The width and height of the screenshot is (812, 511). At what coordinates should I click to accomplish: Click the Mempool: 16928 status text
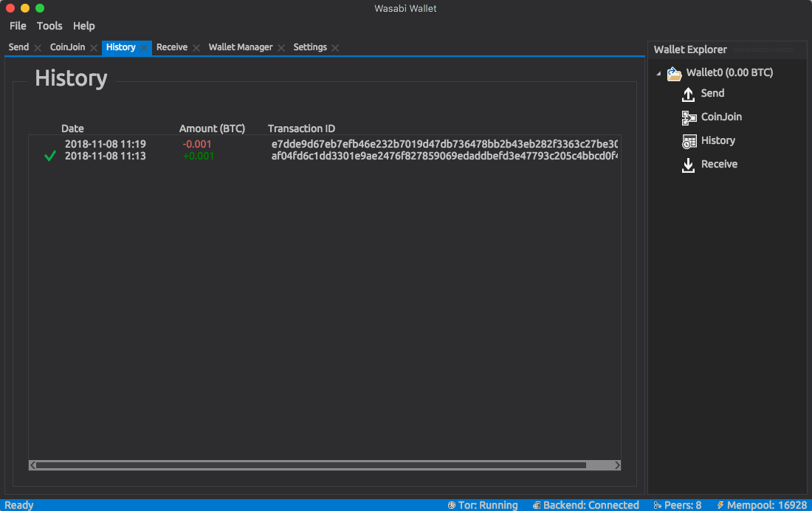767,505
